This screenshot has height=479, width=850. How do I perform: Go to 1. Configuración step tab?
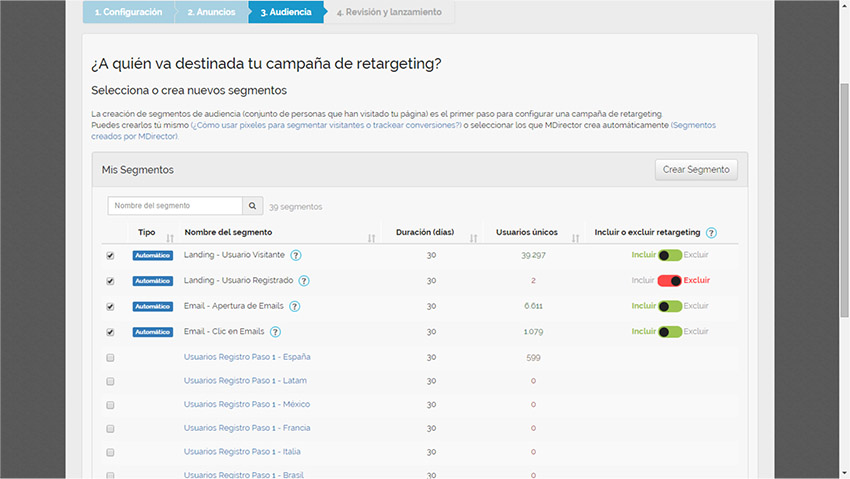(x=128, y=12)
